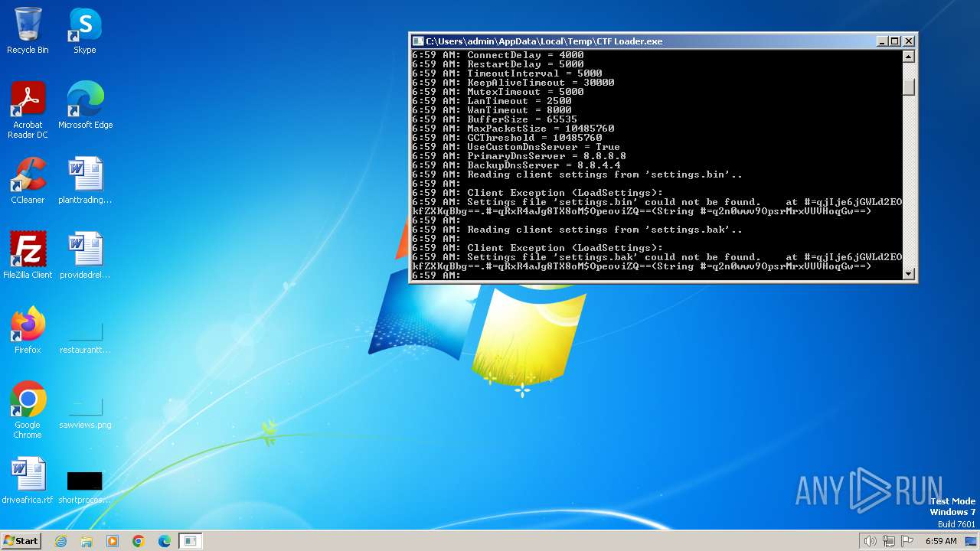Screen dimensions: 980x551
Task: Open Edge from the taskbar
Action: tap(165, 541)
